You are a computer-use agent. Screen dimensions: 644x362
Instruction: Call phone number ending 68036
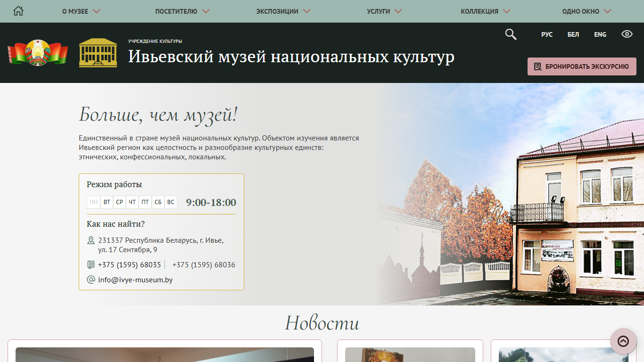tap(204, 265)
